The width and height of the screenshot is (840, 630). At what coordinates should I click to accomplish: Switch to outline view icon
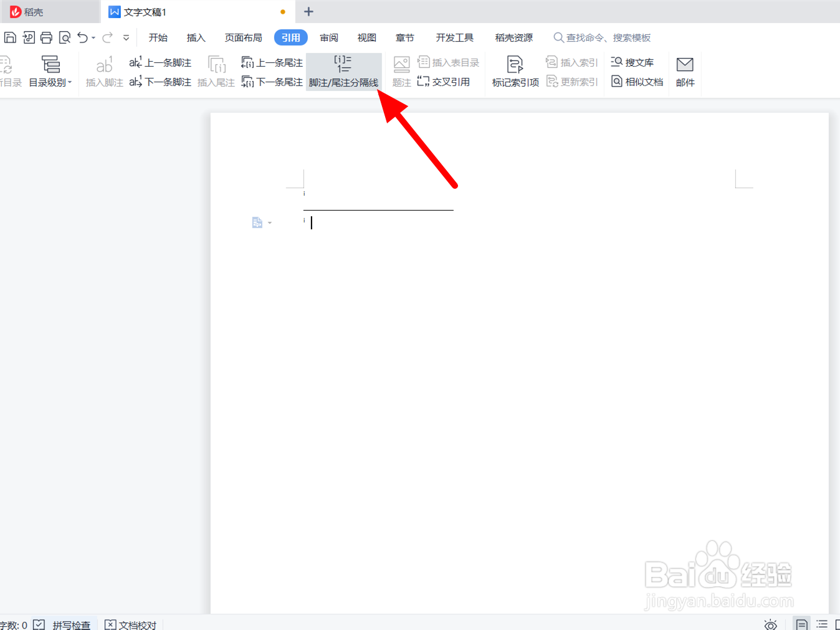[x=822, y=624]
